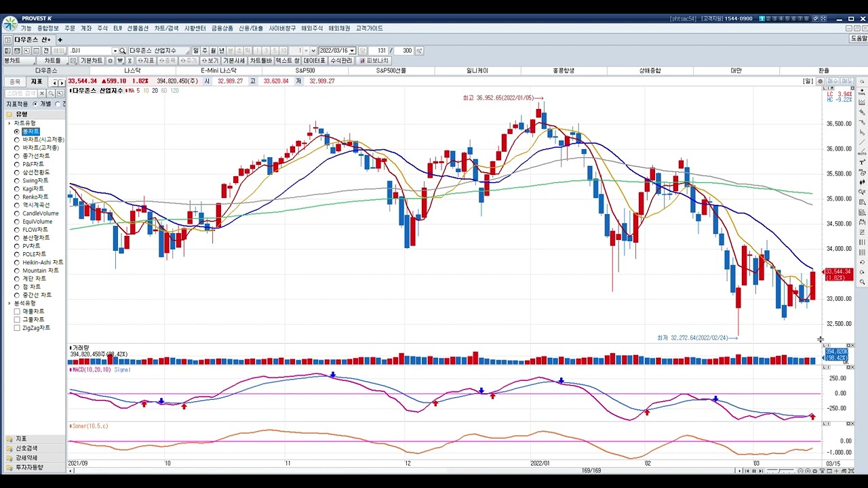Open the 종합정보 menu
Image resolution: width=868 pixels, height=488 pixels.
click(47, 28)
